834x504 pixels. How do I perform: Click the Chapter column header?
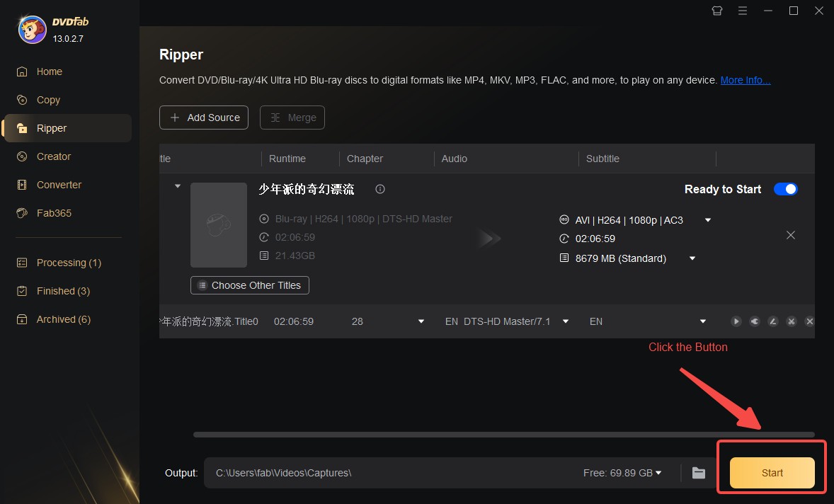365,159
